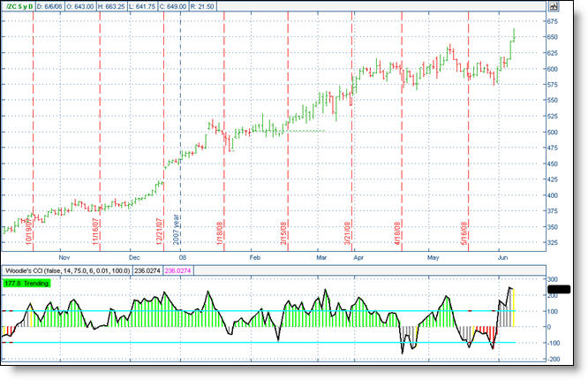Screen dimensions: 588x380
Task: Click the black 236.0274 CCI value
Action: [x=147, y=270]
